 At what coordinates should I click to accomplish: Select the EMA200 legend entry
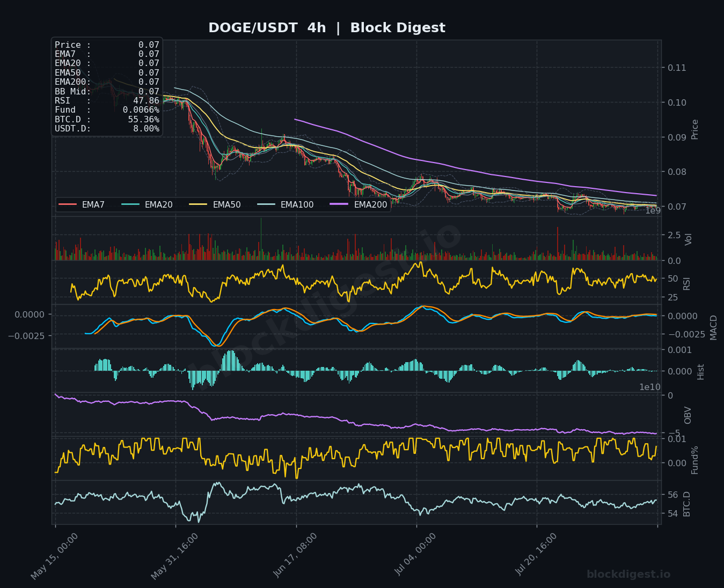359,204
